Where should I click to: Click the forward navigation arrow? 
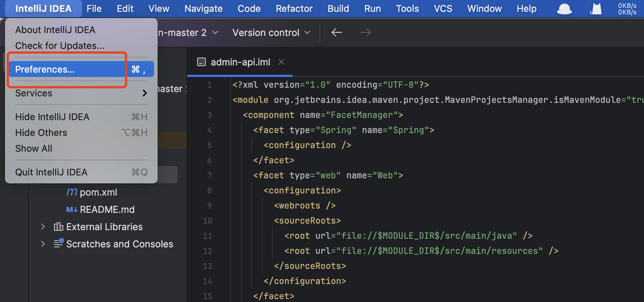point(365,33)
